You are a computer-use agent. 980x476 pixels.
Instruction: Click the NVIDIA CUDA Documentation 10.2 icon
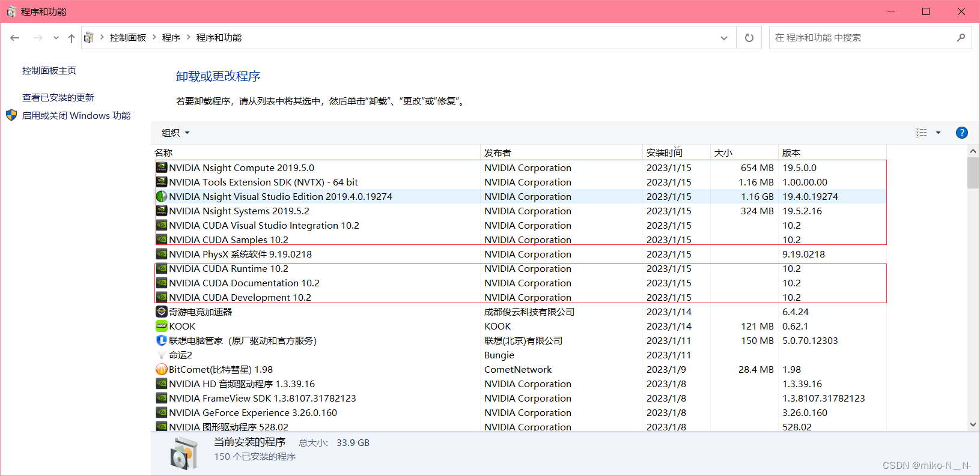pyautogui.click(x=161, y=283)
